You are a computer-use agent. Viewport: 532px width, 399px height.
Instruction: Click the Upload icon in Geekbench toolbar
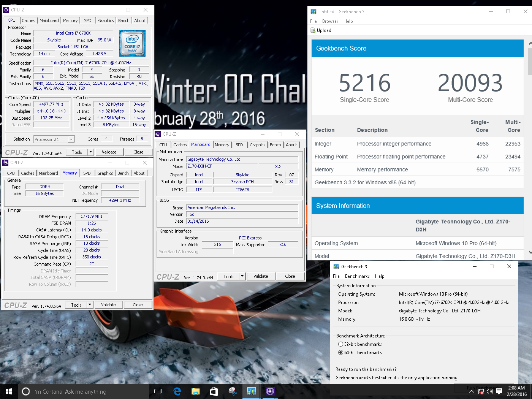(313, 30)
